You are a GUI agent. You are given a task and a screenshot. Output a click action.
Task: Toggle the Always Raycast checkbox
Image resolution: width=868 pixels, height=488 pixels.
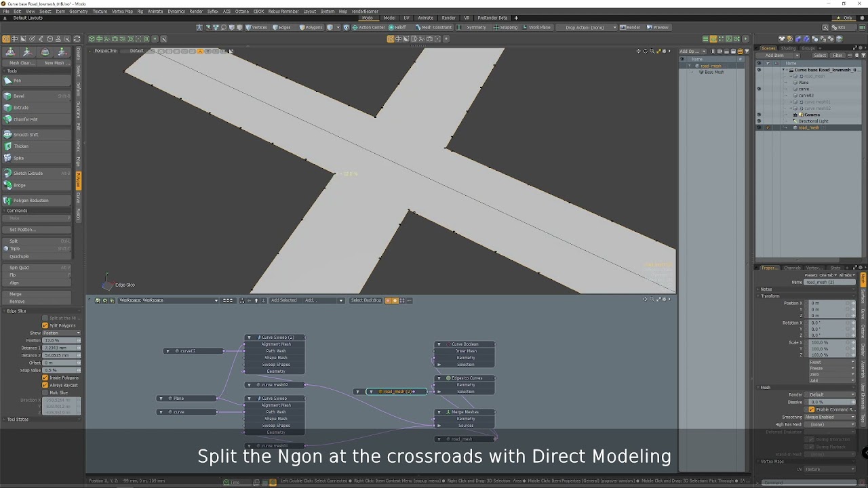coord(45,385)
